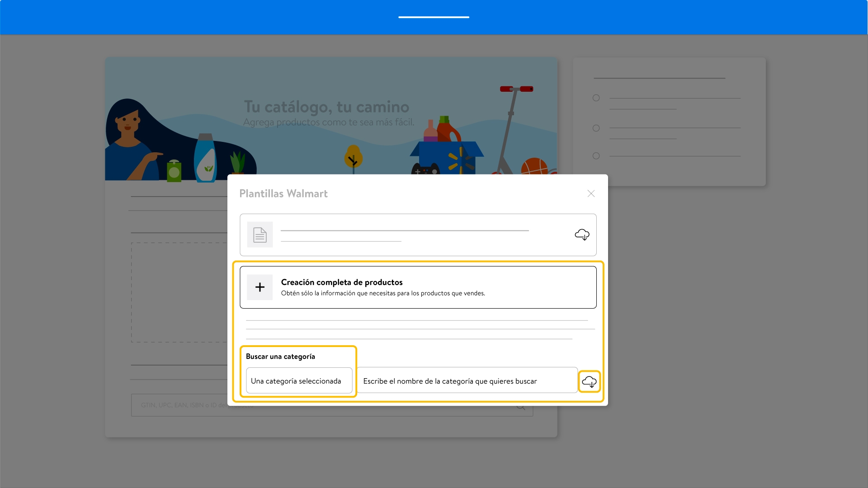Select the second radio option in right panel

click(x=596, y=128)
